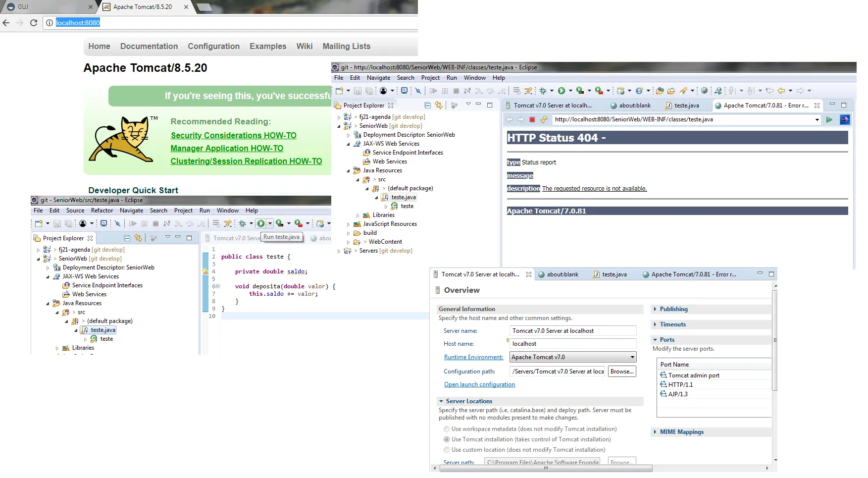The image size is (868, 478).
Task: Select Use custom location radio option
Action: [447, 450]
